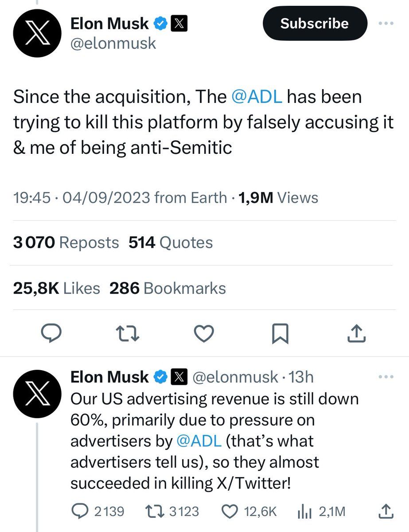View the 514 Quotes list
The width and height of the screenshot is (409, 532).
[171, 243]
